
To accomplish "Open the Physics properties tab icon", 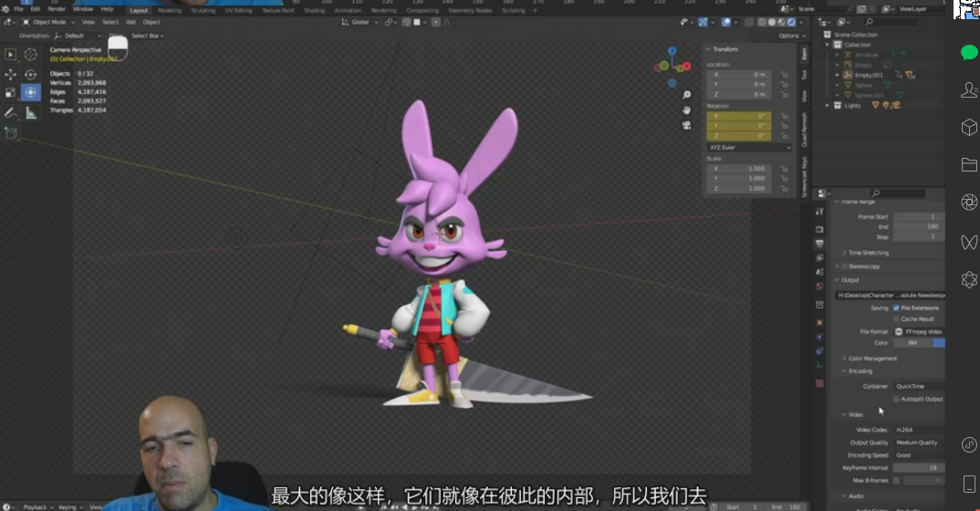I will click(x=819, y=337).
